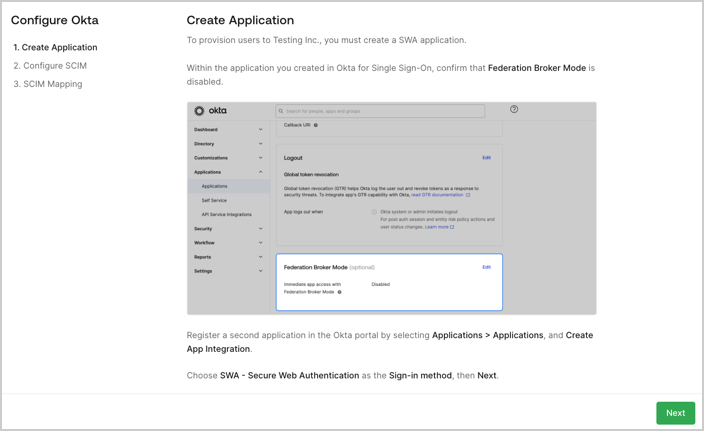
Task: Click the App logs out when label
Action: coord(303,211)
